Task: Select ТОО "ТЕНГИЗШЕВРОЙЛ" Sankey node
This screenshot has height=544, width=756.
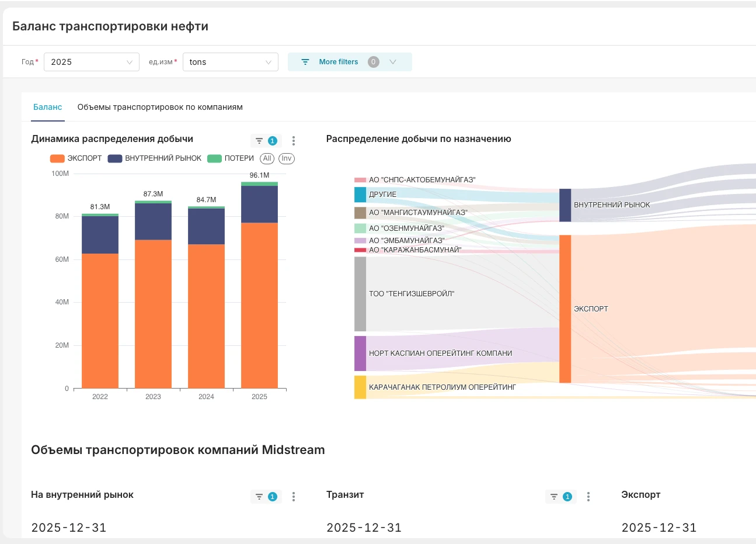Action: click(x=360, y=294)
